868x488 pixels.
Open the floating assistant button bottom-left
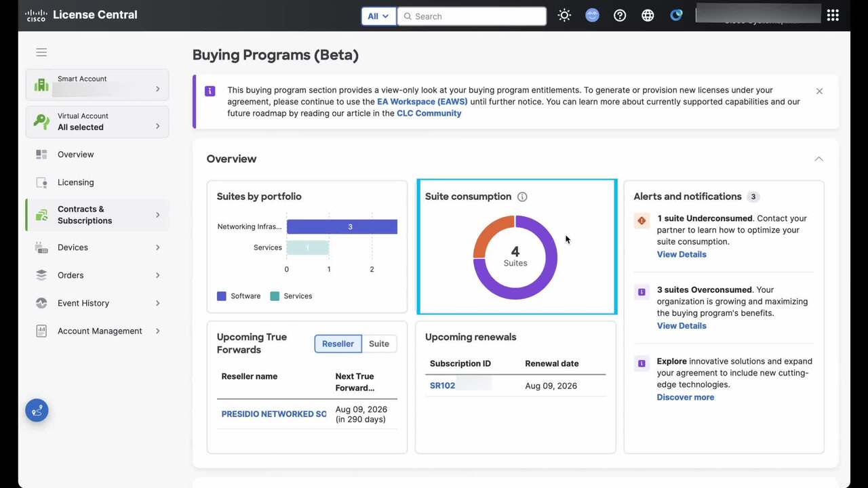pyautogui.click(x=37, y=411)
